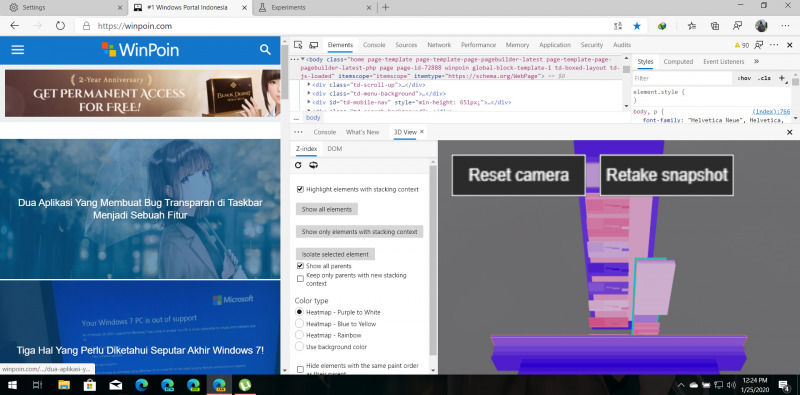Switch to the DOM tab in 3D View
Image resolution: width=800 pixels, height=395 pixels.
pyautogui.click(x=335, y=149)
